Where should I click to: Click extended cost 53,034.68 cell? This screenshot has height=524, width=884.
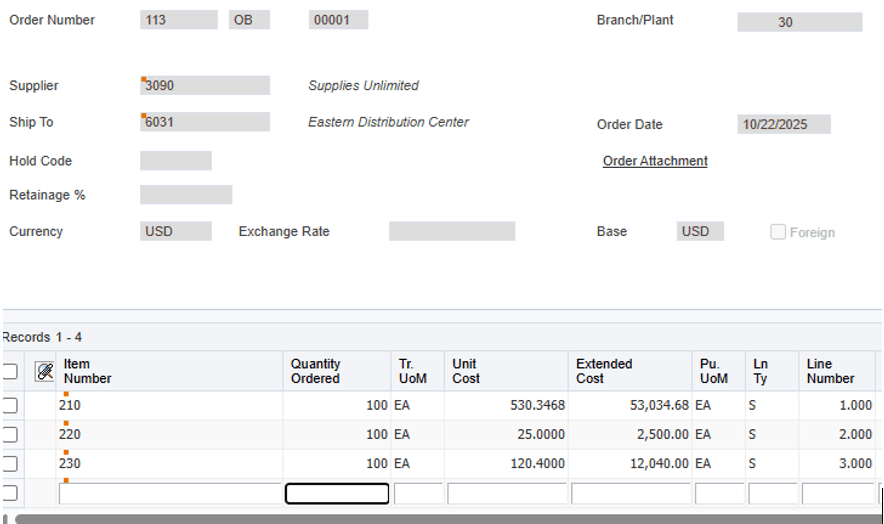[x=630, y=406]
